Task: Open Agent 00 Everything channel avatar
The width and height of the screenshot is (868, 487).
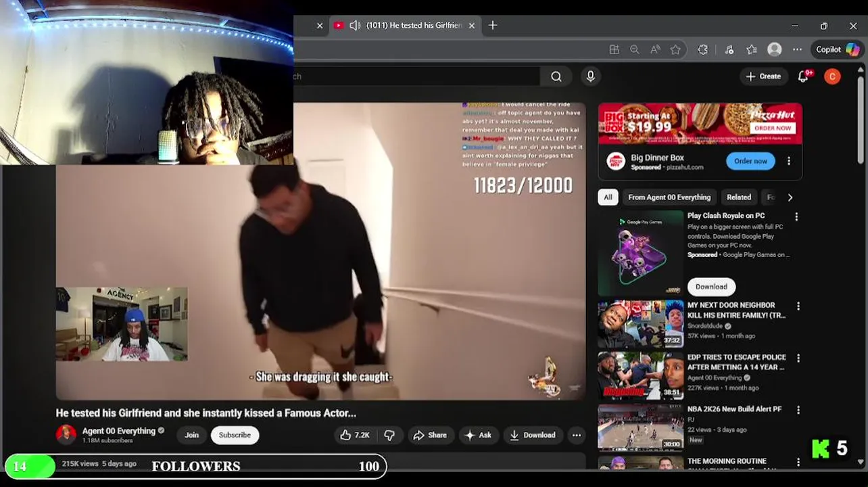Action: (x=66, y=434)
